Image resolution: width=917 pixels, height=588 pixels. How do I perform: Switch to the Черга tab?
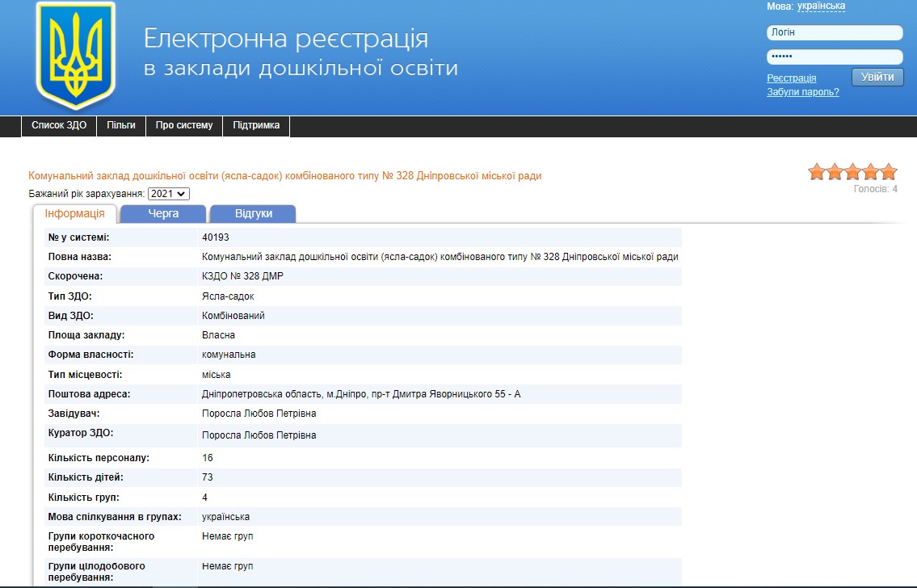[163, 214]
